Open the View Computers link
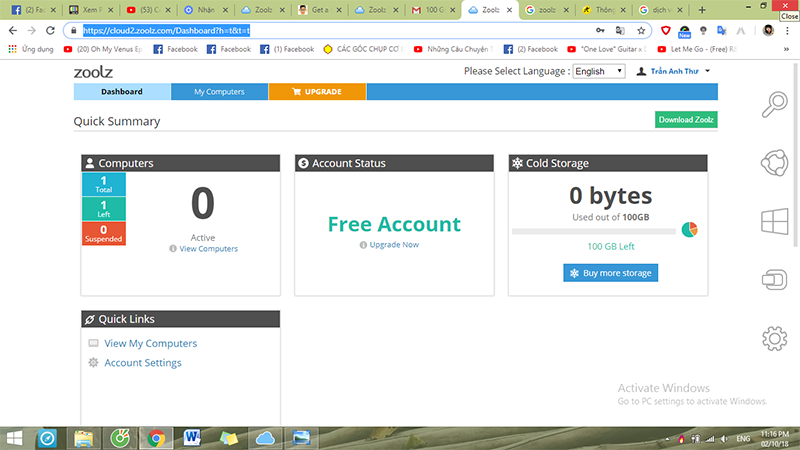800x450 pixels. (x=208, y=249)
